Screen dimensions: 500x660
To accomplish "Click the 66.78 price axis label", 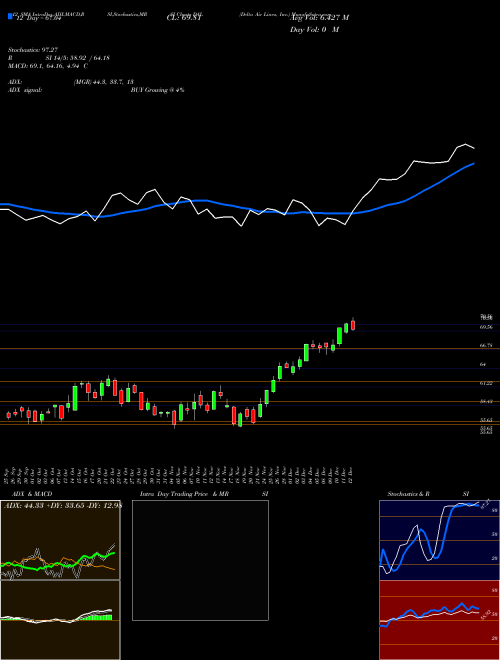I will pyautogui.click(x=487, y=346).
